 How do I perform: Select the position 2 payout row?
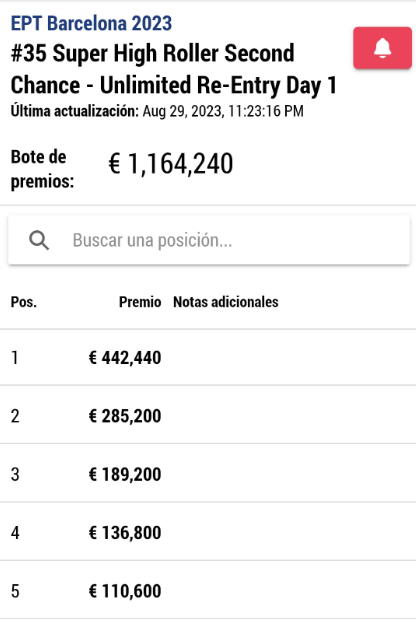208,415
